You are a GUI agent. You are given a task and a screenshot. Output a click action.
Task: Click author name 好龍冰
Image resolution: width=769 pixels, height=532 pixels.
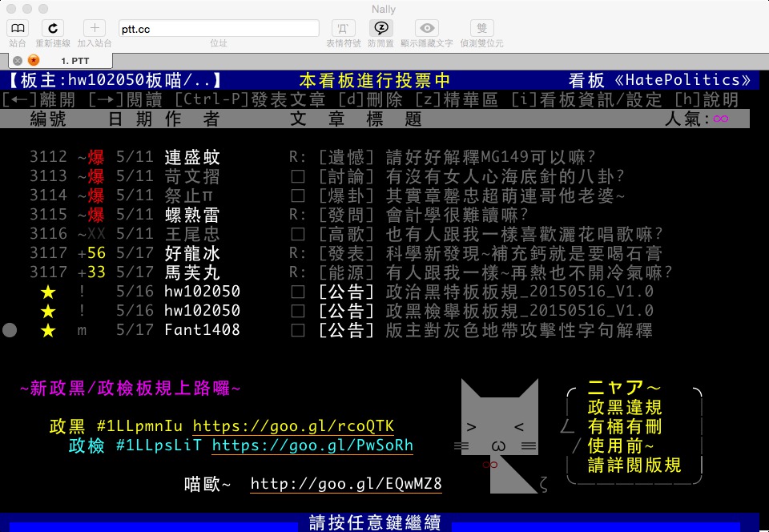click(x=192, y=253)
